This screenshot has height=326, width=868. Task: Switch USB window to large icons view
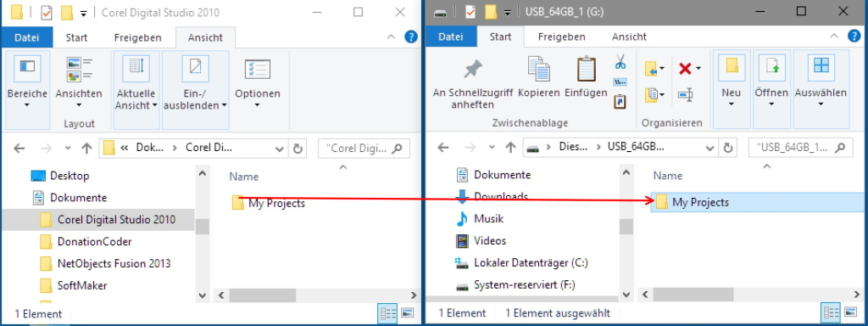click(x=850, y=313)
